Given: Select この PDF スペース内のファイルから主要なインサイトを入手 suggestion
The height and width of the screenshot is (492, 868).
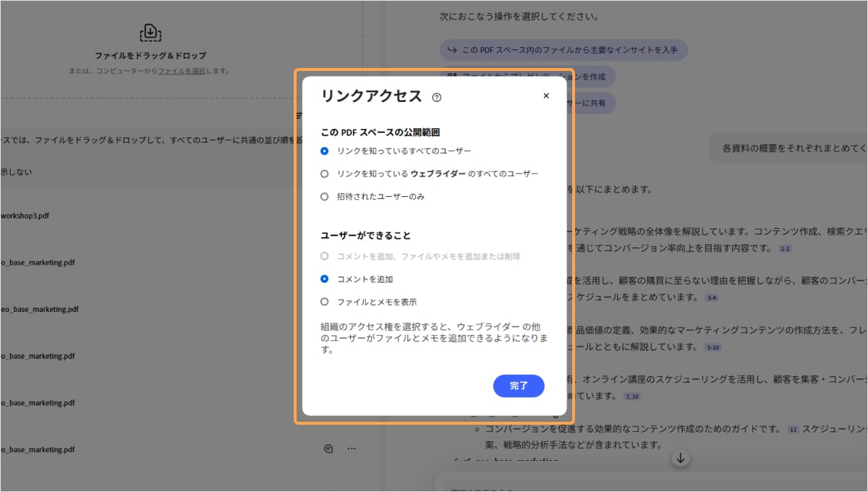Looking at the screenshot, I should (x=563, y=50).
